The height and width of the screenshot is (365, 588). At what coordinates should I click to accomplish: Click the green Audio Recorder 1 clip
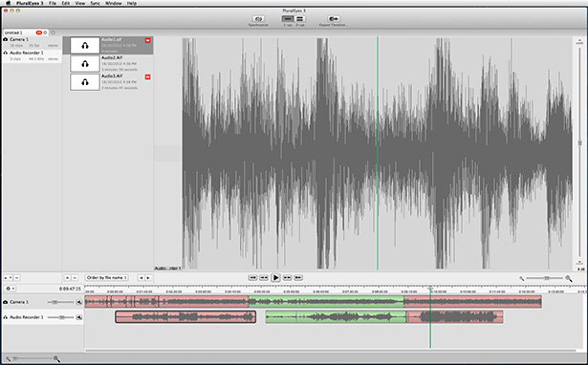pyautogui.click(x=336, y=317)
